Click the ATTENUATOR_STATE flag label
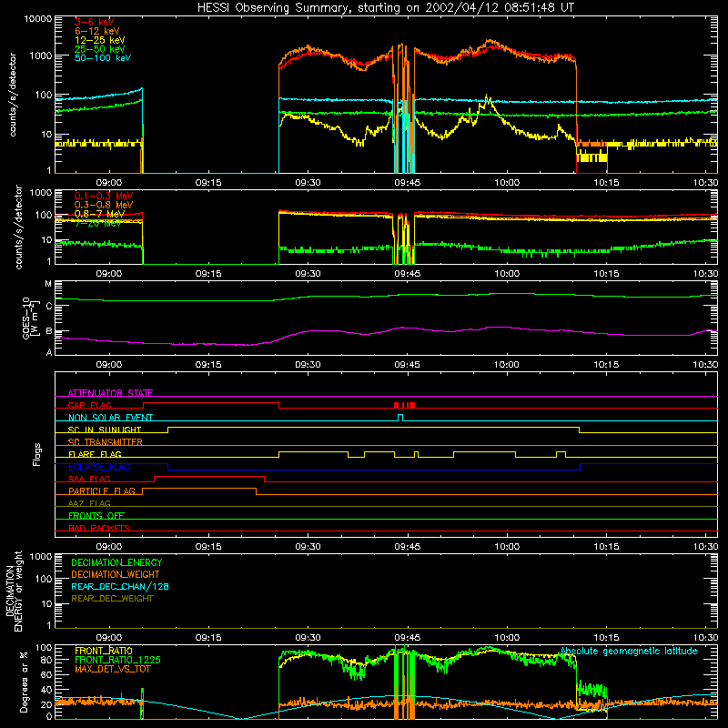This screenshot has width=728, height=728. pyautogui.click(x=110, y=393)
